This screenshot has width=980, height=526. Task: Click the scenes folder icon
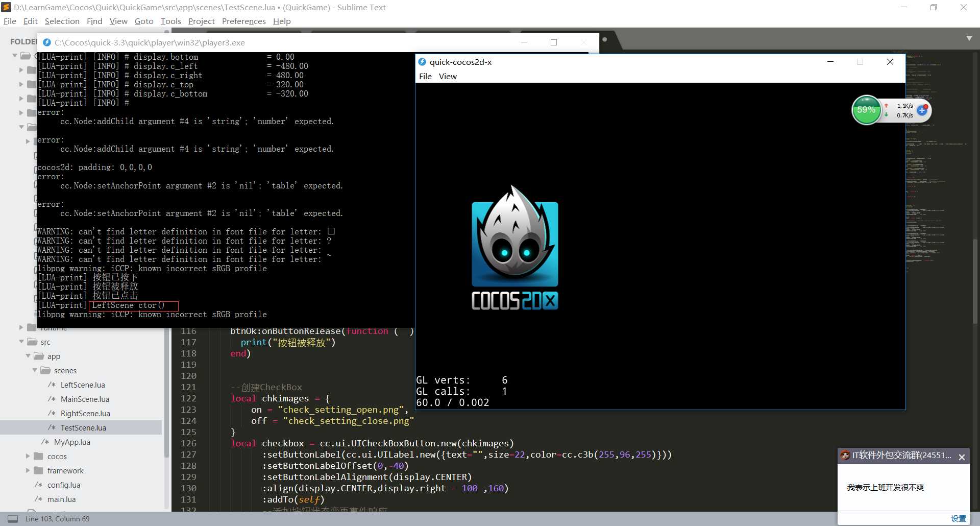[x=45, y=370]
